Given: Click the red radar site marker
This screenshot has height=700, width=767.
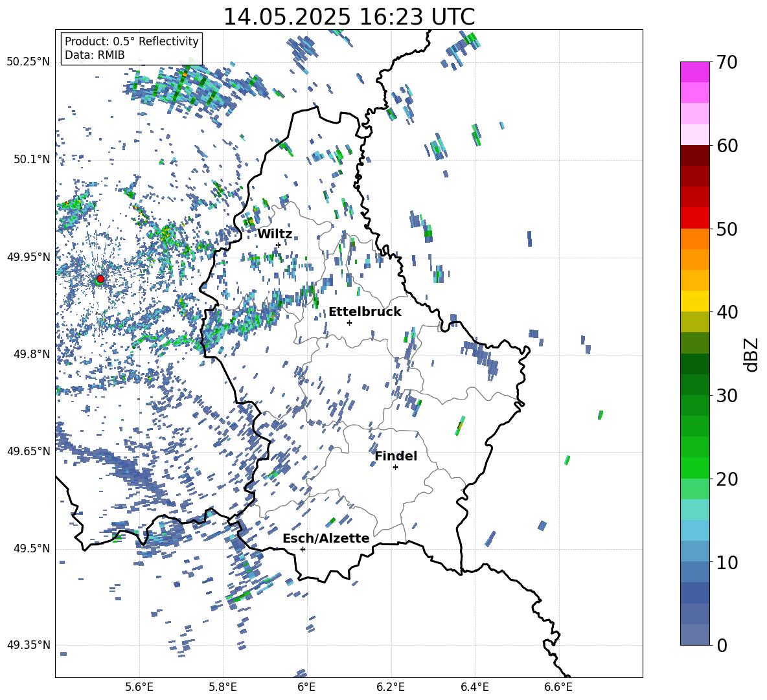Looking at the screenshot, I should (100, 279).
